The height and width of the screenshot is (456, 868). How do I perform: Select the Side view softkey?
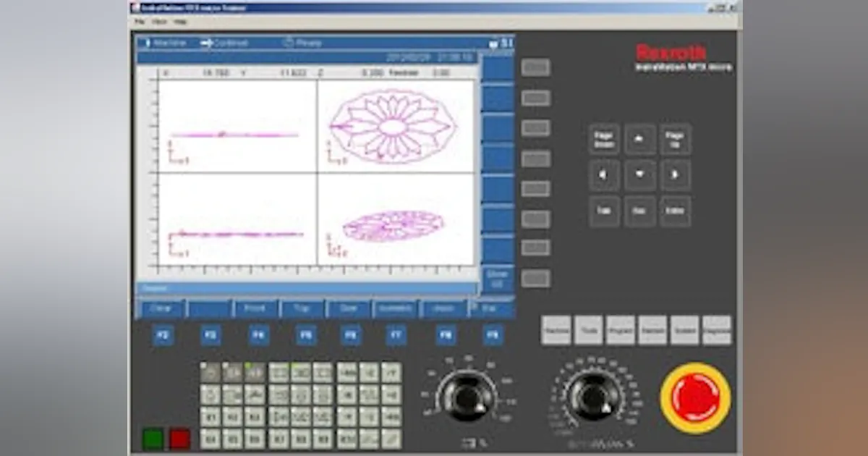[349, 308]
